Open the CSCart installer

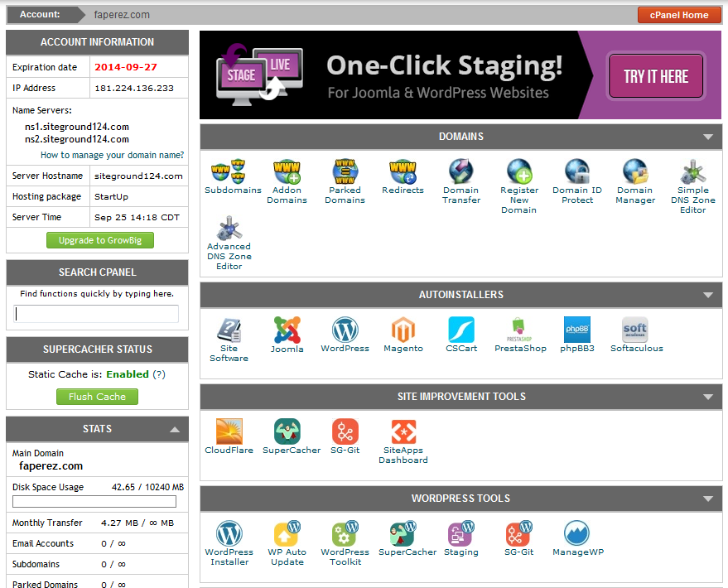pyautogui.click(x=461, y=335)
